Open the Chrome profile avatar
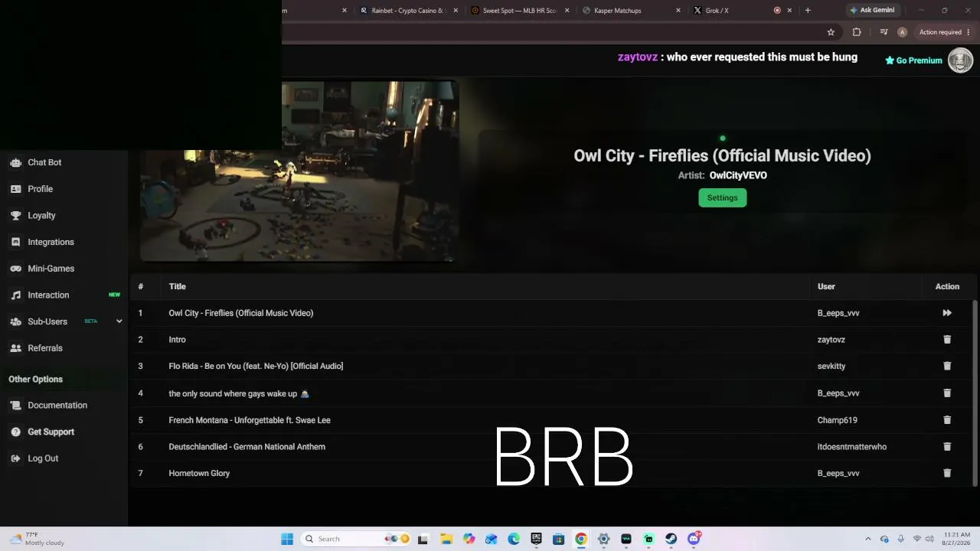980x551 pixels. point(902,32)
